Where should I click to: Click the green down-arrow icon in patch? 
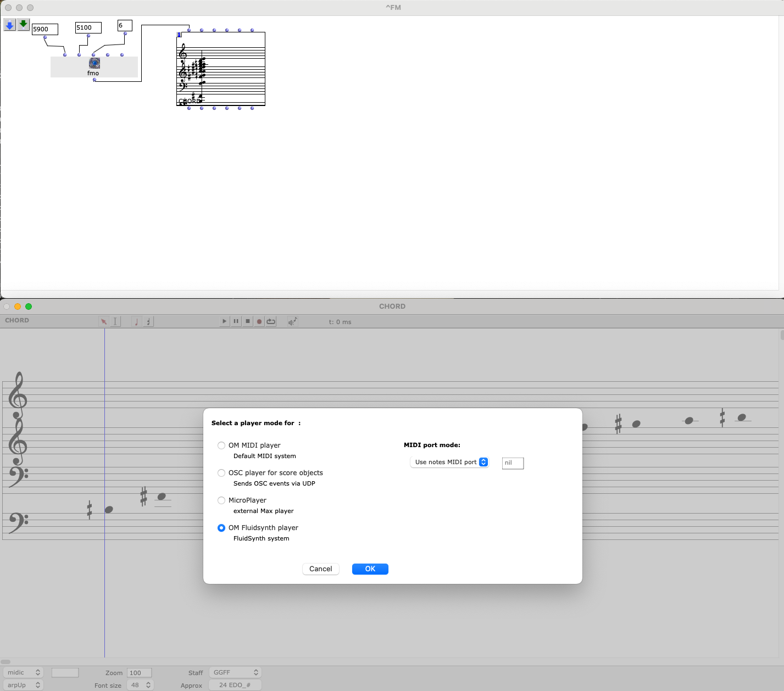point(23,25)
